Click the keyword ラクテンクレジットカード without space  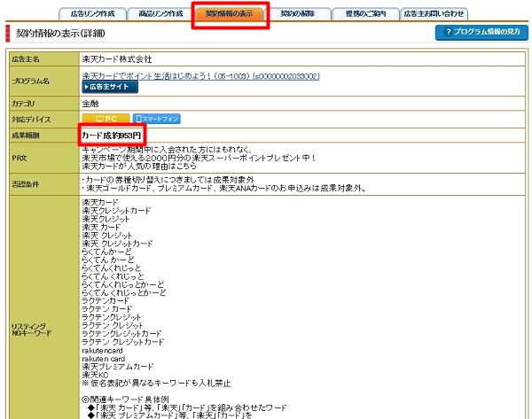pos(121,334)
